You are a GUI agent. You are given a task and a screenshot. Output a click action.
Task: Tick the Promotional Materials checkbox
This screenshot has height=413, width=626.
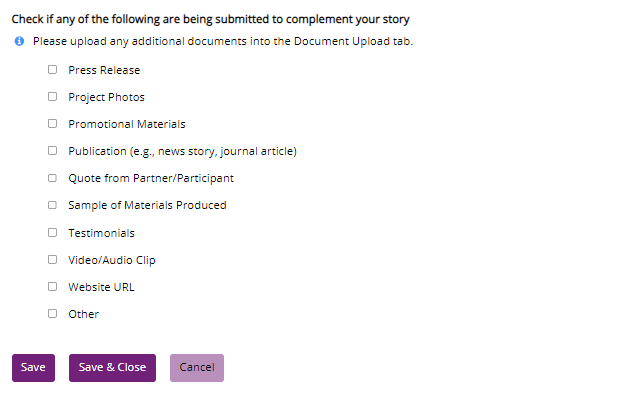(52, 124)
